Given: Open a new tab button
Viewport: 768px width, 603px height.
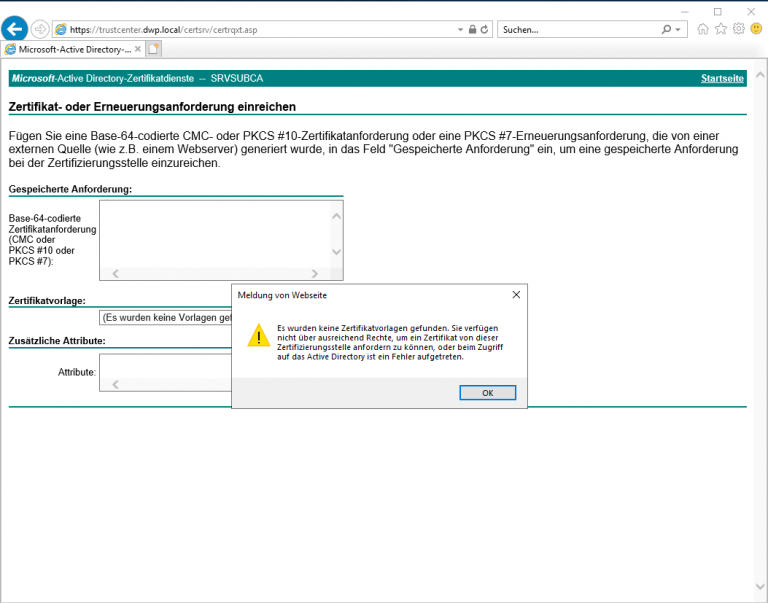Looking at the screenshot, I should pos(153,49).
